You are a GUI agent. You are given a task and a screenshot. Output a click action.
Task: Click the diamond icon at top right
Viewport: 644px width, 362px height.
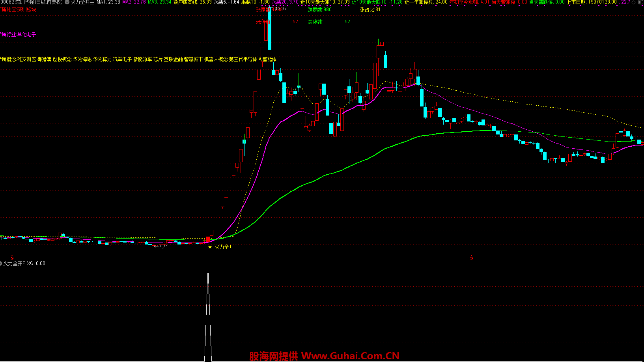[x=634, y=2]
